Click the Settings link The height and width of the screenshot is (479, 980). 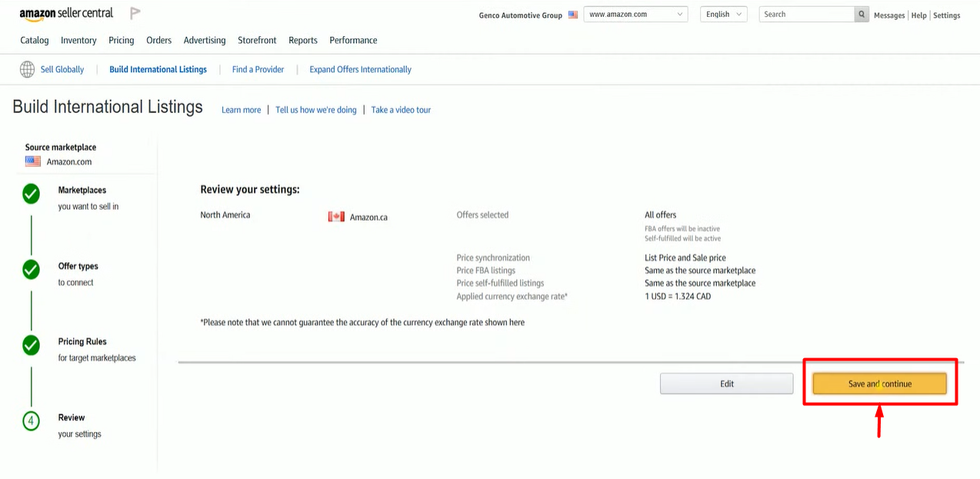pyautogui.click(x=946, y=15)
